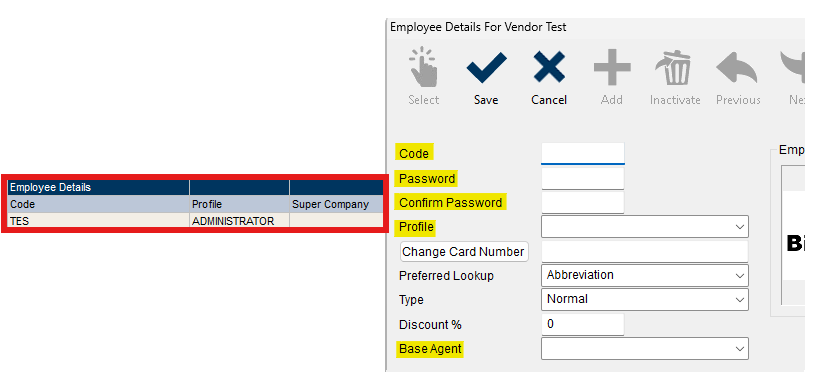The height and width of the screenshot is (378, 813).
Task: Click the Previous arrow icon
Action: point(736,67)
